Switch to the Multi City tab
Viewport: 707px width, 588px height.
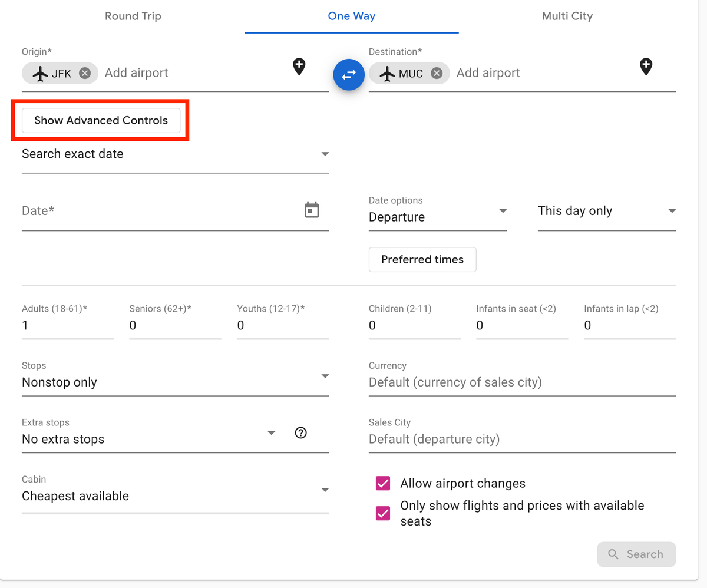[567, 16]
